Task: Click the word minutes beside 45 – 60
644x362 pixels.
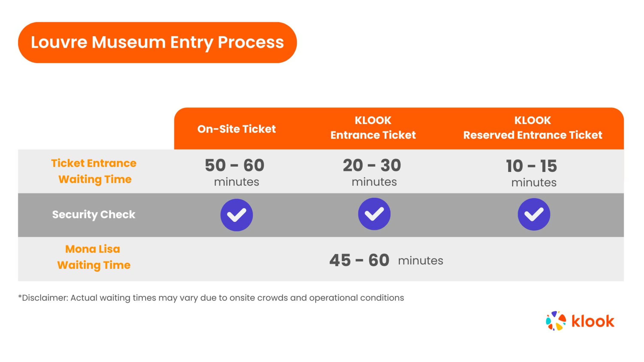Action: [421, 261]
